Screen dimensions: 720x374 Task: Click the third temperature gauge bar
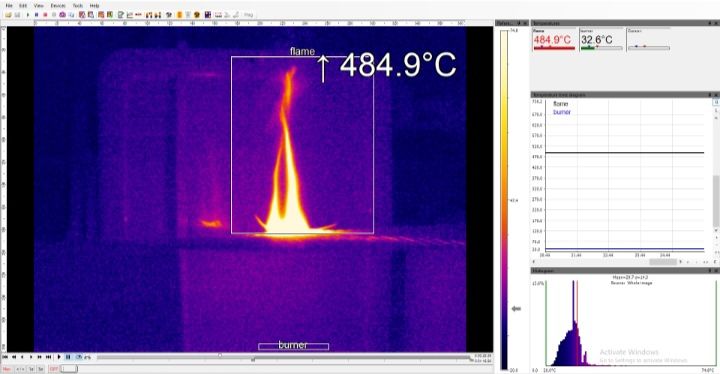(x=648, y=47)
